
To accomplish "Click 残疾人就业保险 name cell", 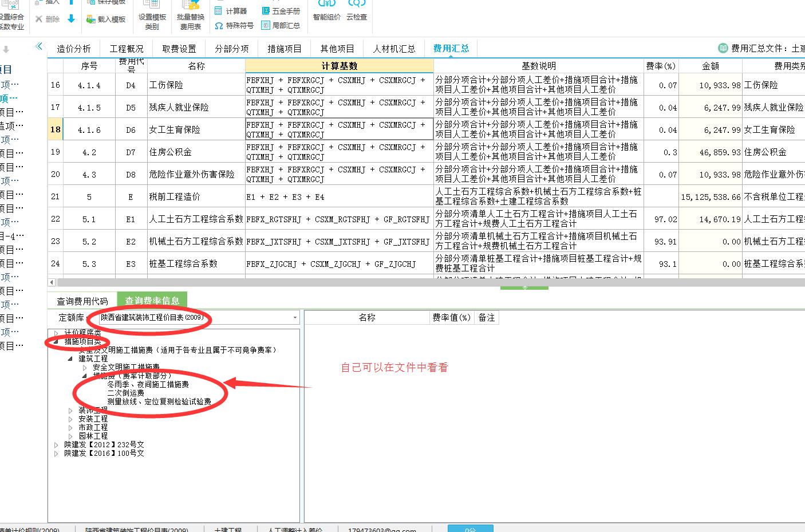I will tap(196, 107).
